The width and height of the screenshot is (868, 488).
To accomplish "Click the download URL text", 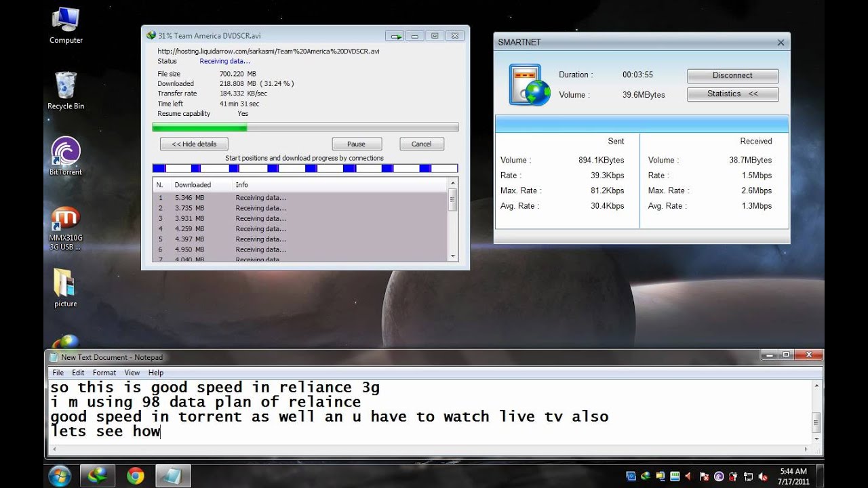I will (x=269, y=51).
